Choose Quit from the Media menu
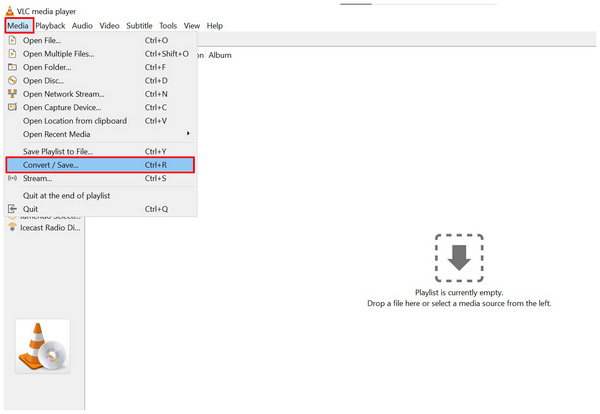The width and height of the screenshot is (600, 414). point(100,209)
